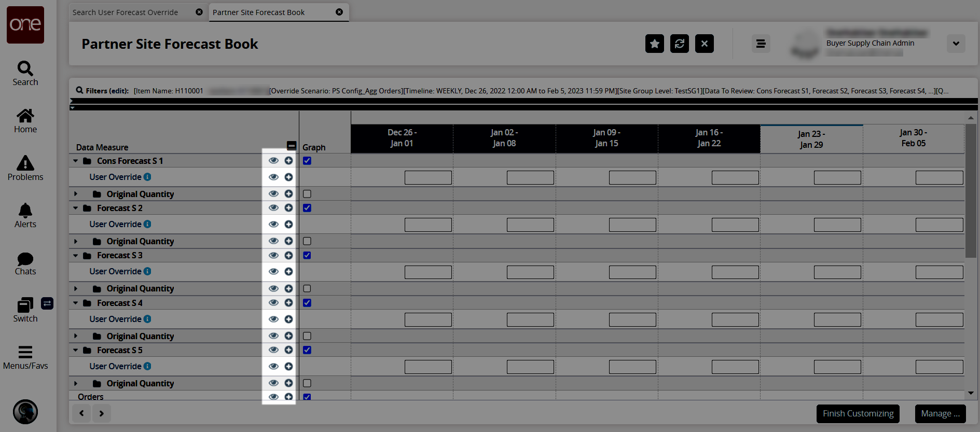The height and width of the screenshot is (432, 980).
Task: Click info icon beside Forecast S 4 User Override
Action: tap(147, 319)
